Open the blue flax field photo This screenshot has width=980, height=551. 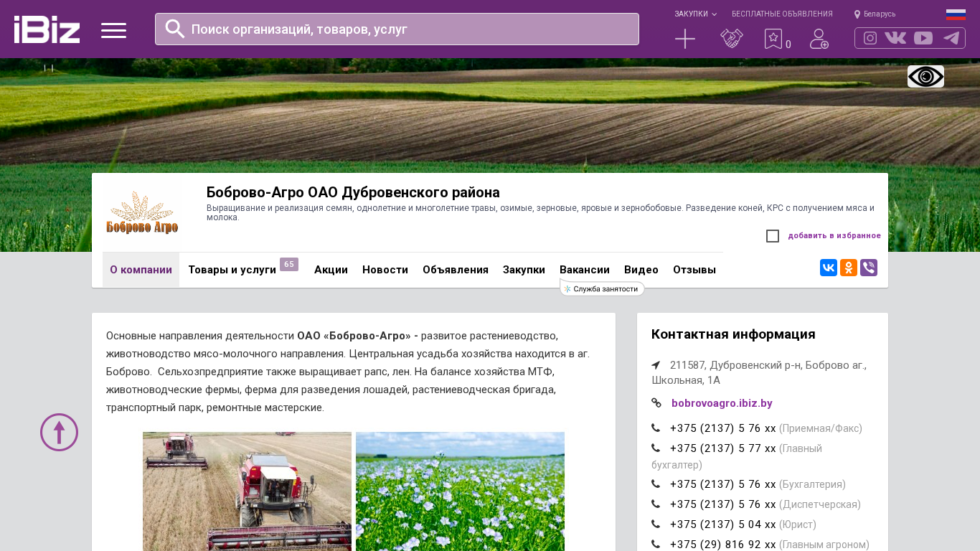coord(460,491)
